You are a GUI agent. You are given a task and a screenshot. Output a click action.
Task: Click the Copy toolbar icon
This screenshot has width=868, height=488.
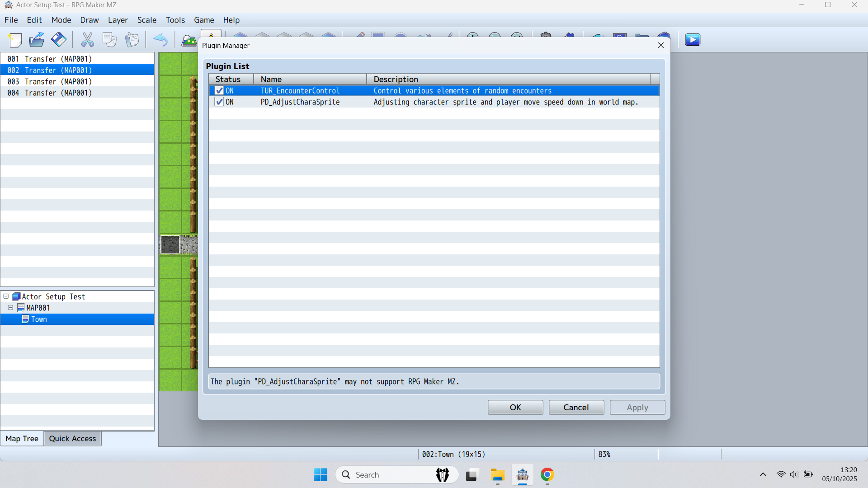coord(109,40)
